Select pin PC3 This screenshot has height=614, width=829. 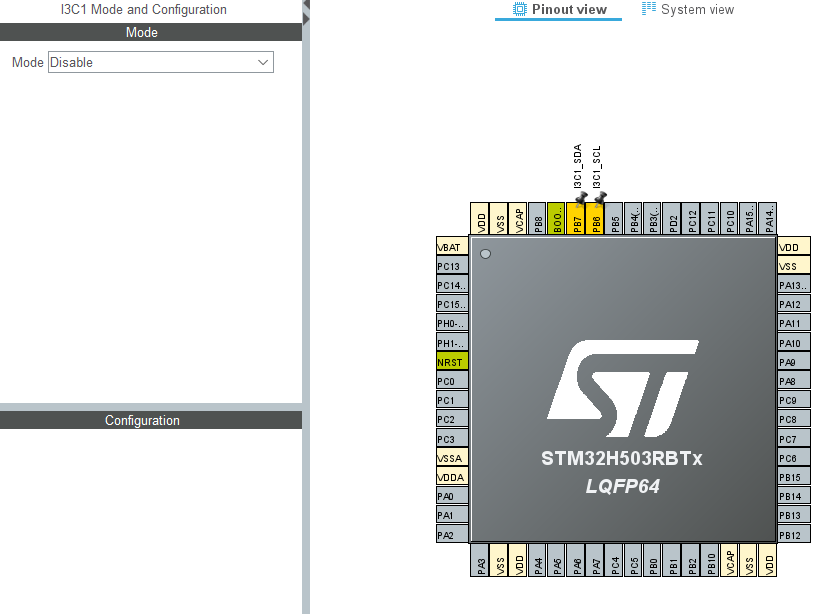pos(452,439)
